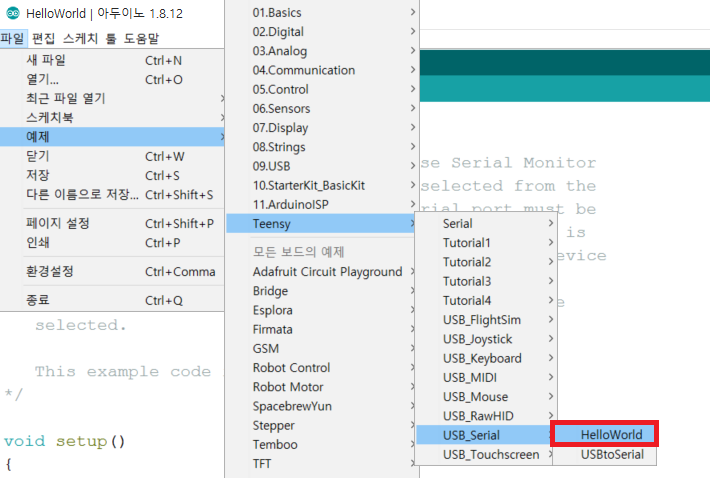710x478 pixels.
Task: Open Esplora library examples
Action: pyautogui.click(x=321, y=310)
